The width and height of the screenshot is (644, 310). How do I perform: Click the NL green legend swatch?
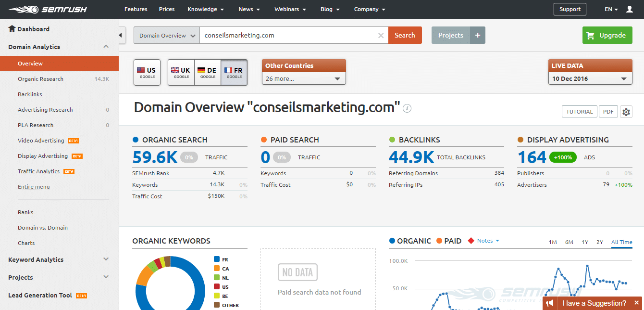click(x=217, y=278)
